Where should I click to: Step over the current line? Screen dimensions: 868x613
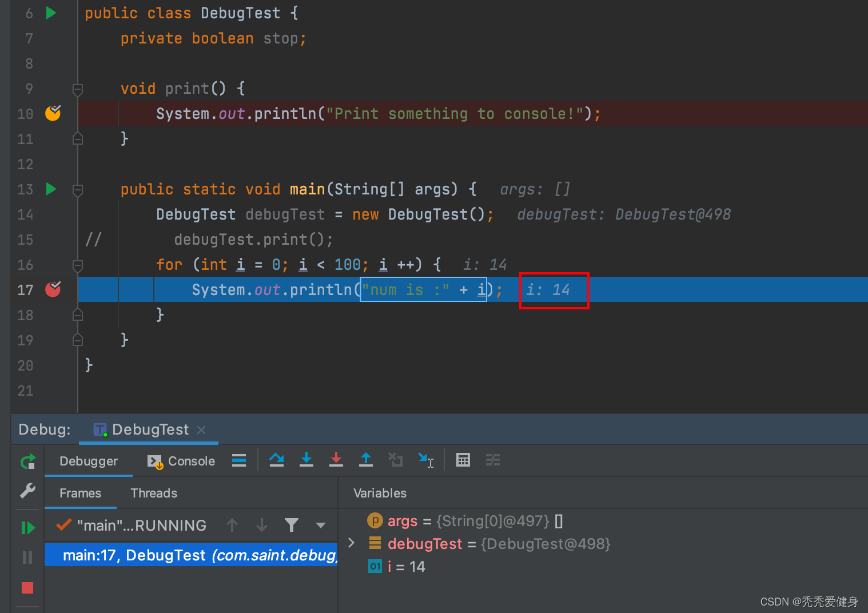277,460
